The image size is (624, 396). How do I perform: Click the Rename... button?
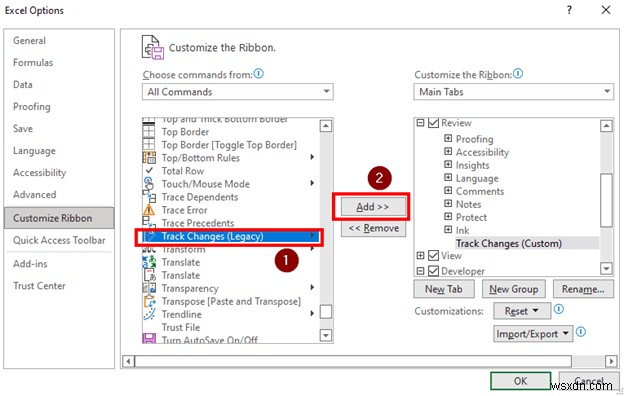click(x=583, y=289)
